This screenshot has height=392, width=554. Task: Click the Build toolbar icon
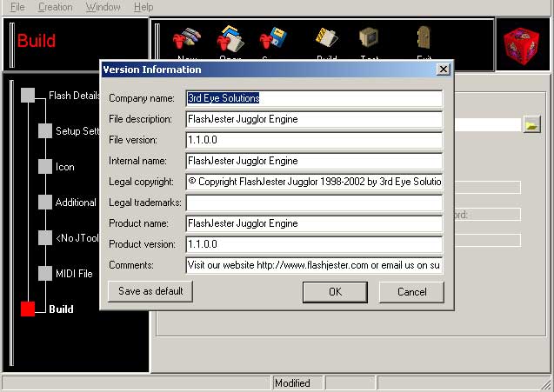326,37
